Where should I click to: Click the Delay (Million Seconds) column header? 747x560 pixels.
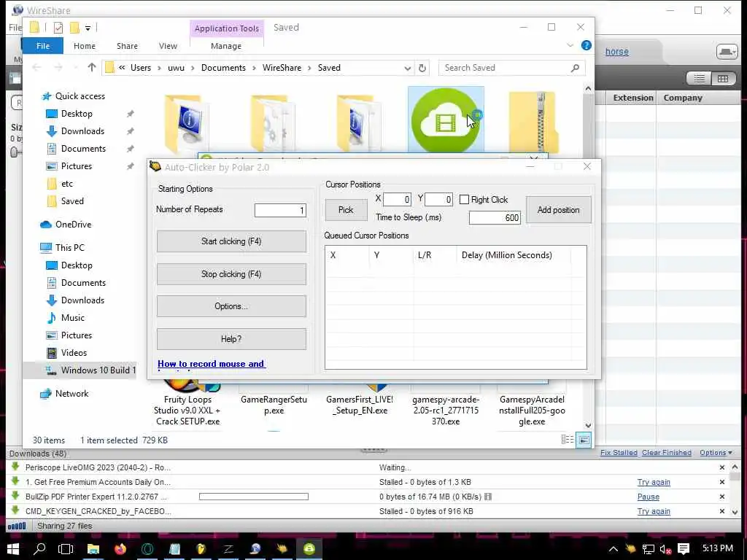[506, 255]
